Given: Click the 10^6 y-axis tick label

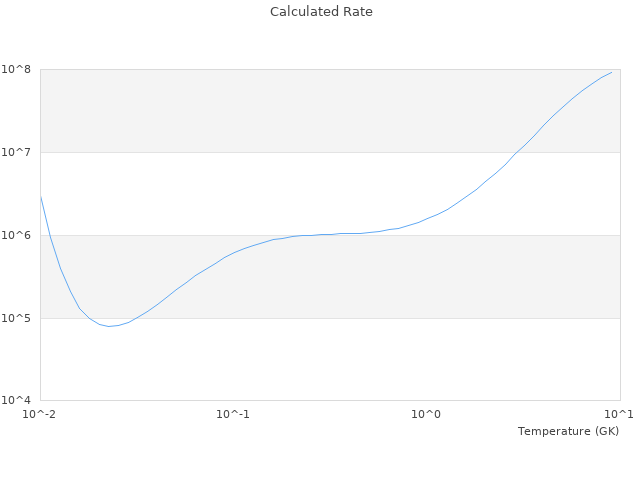Looking at the screenshot, I should 18,235.
